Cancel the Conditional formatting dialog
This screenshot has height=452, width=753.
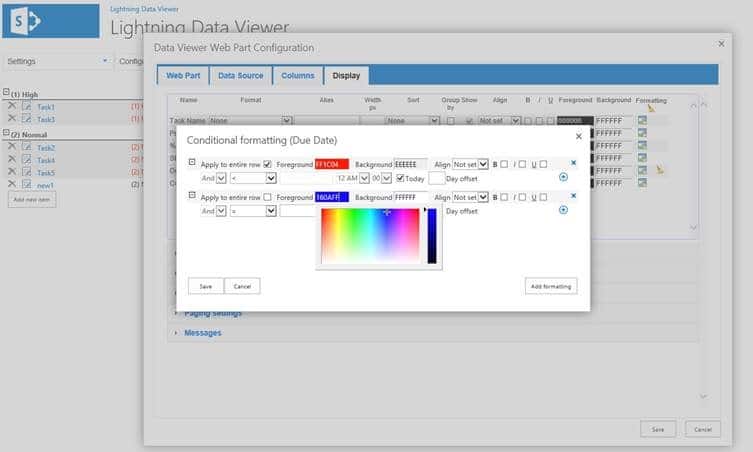click(242, 286)
